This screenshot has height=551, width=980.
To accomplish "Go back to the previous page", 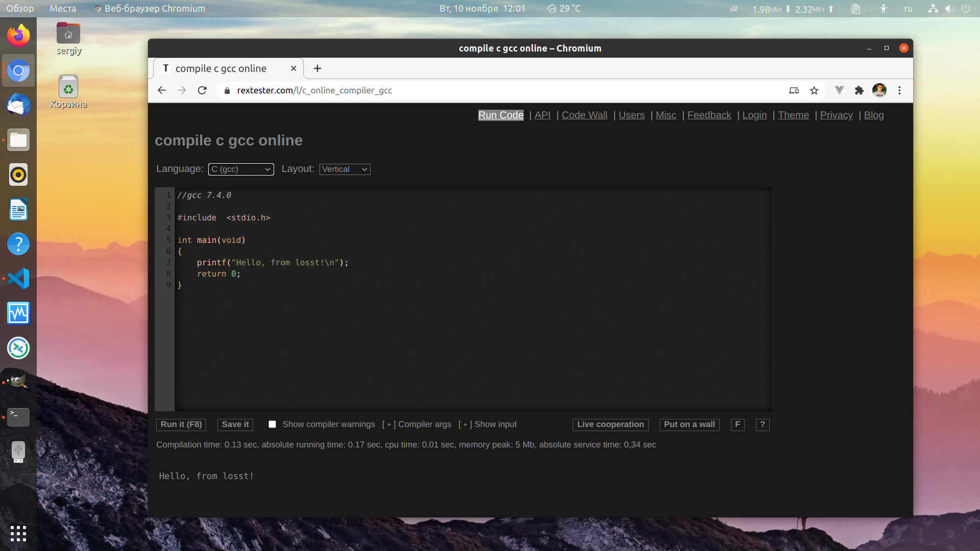I will (162, 90).
